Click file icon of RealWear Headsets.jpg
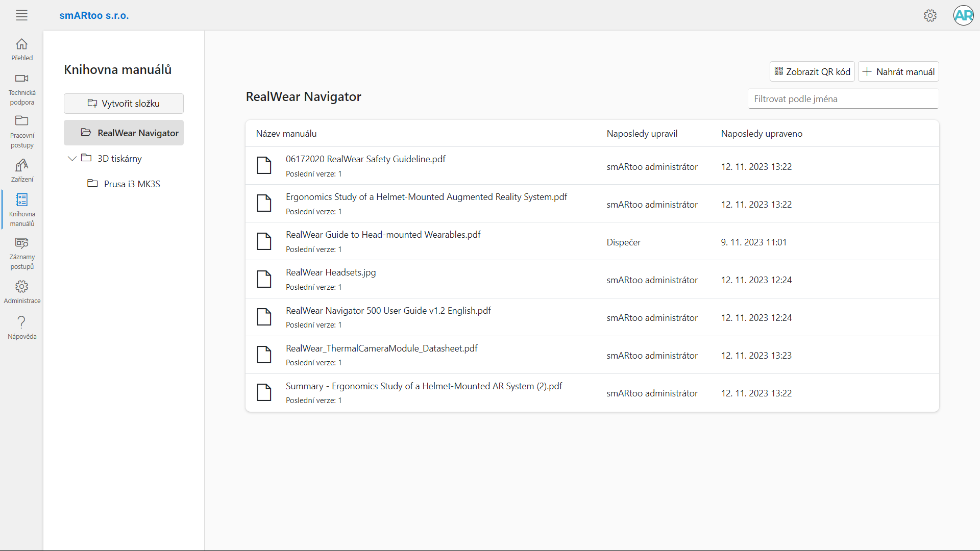980x551 pixels. [x=264, y=279]
